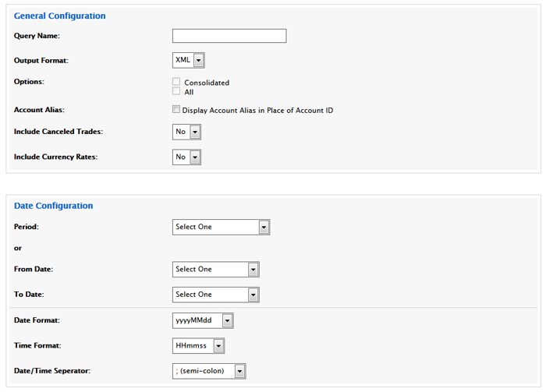Open the From Date dropdown

216,269
